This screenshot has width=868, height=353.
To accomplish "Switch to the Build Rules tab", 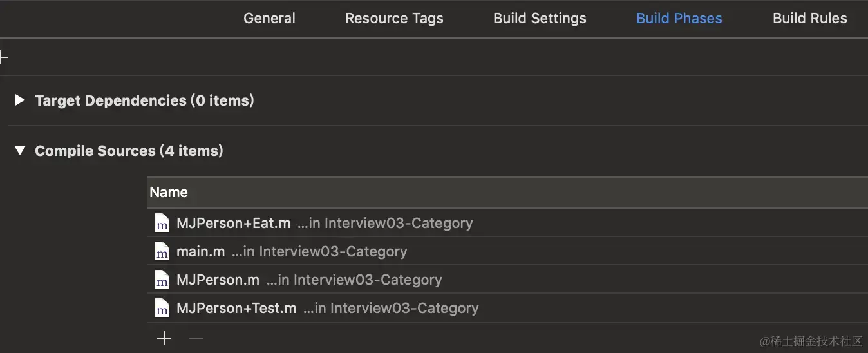I will 809,19.
